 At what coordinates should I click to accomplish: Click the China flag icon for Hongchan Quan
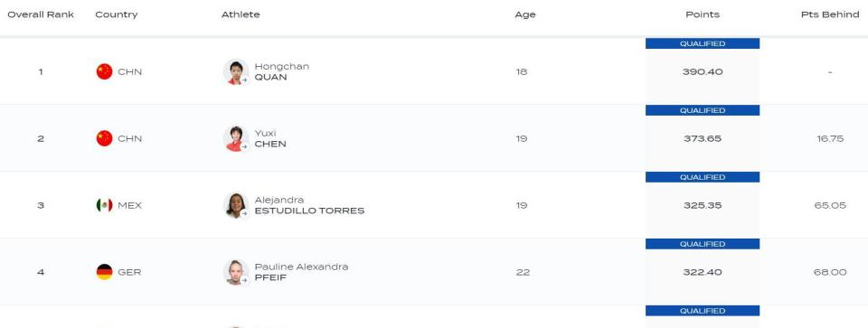[104, 71]
